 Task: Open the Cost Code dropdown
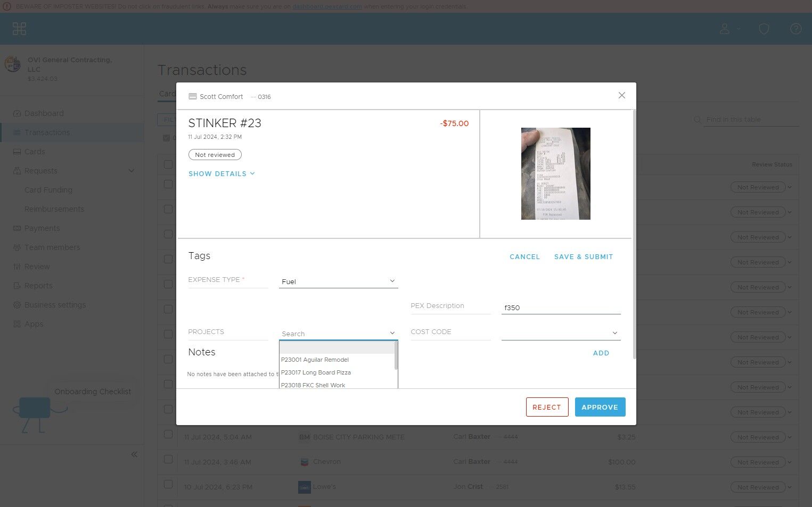click(x=561, y=333)
